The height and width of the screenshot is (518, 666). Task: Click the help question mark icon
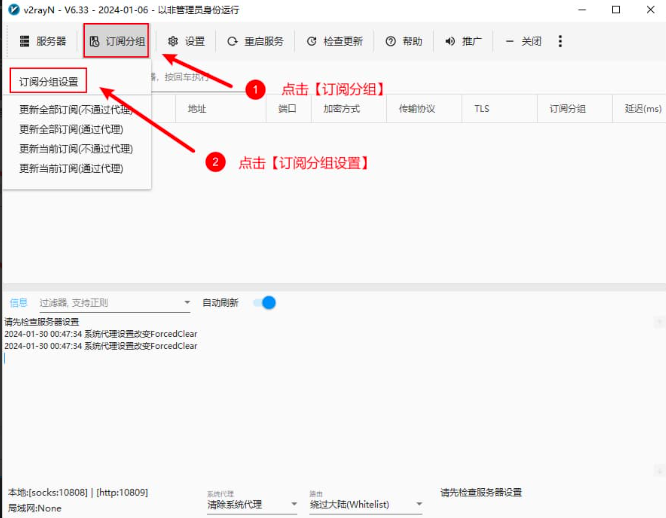tap(390, 41)
